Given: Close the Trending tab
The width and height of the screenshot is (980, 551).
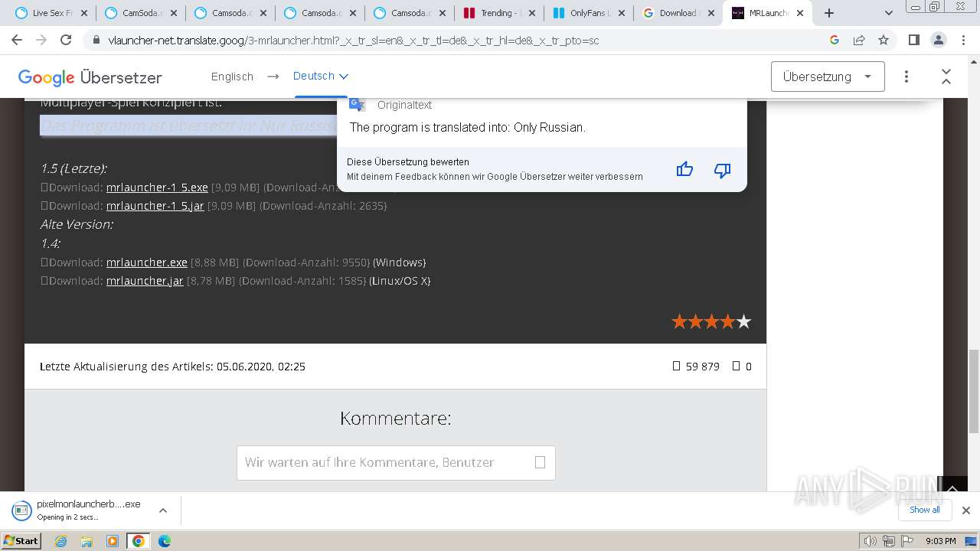Looking at the screenshot, I should pyautogui.click(x=532, y=13).
